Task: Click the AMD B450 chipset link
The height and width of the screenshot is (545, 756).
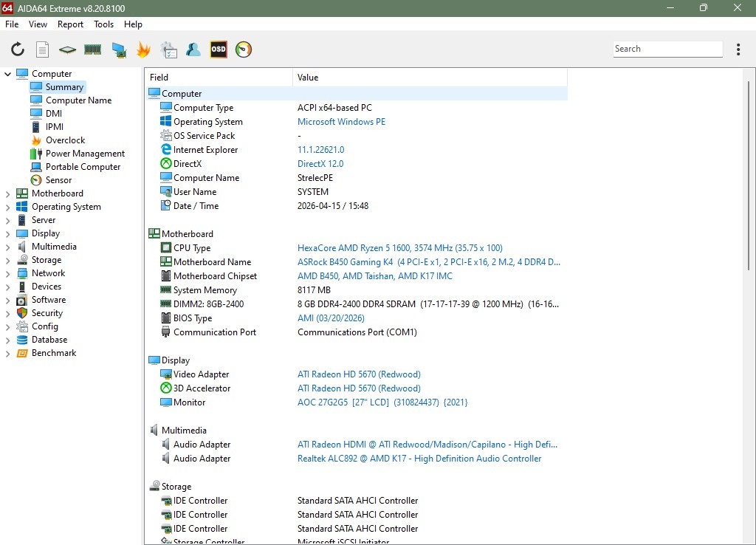Action: 375,276
